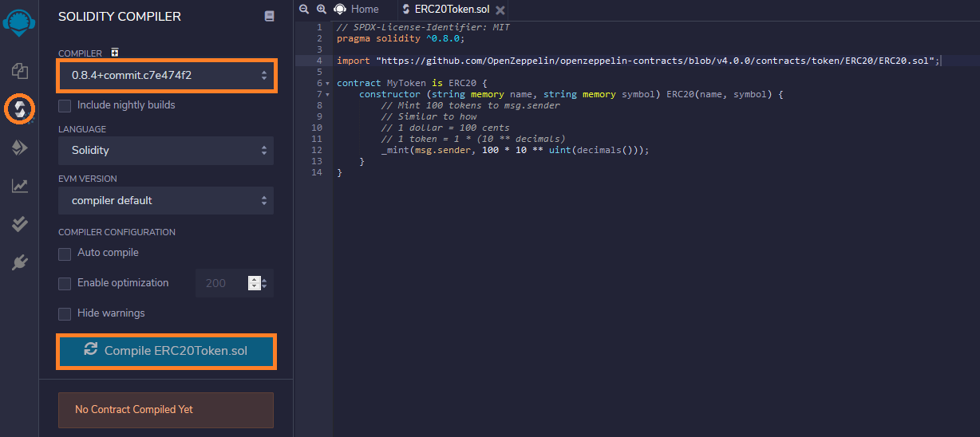Open the Plugin manager plug icon

click(x=20, y=262)
